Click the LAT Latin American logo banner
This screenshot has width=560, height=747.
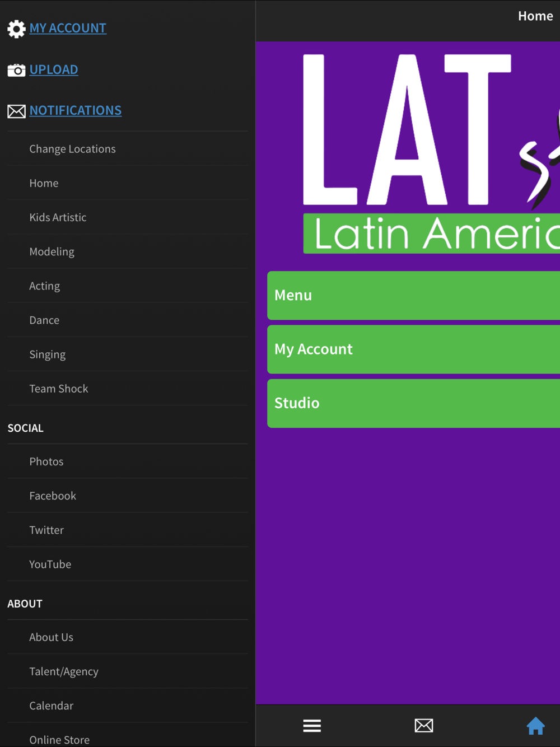pyautogui.click(x=431, y=154)
